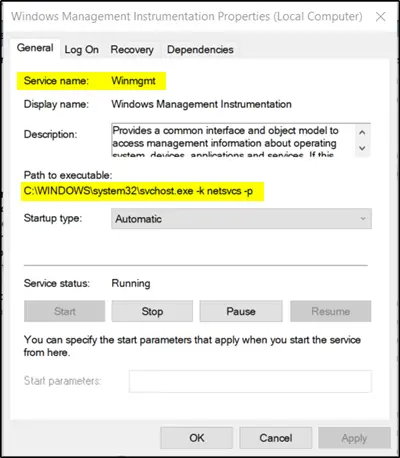Switch to the Dependencies tab
Image resolution: width=400 pixels, height=458 pixels.
[x=200, y=50]
